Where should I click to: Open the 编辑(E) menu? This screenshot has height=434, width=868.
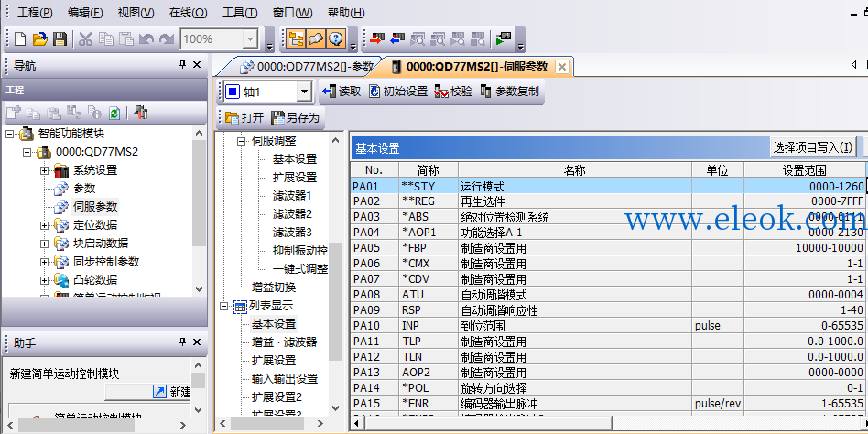[x=85, y=12]
